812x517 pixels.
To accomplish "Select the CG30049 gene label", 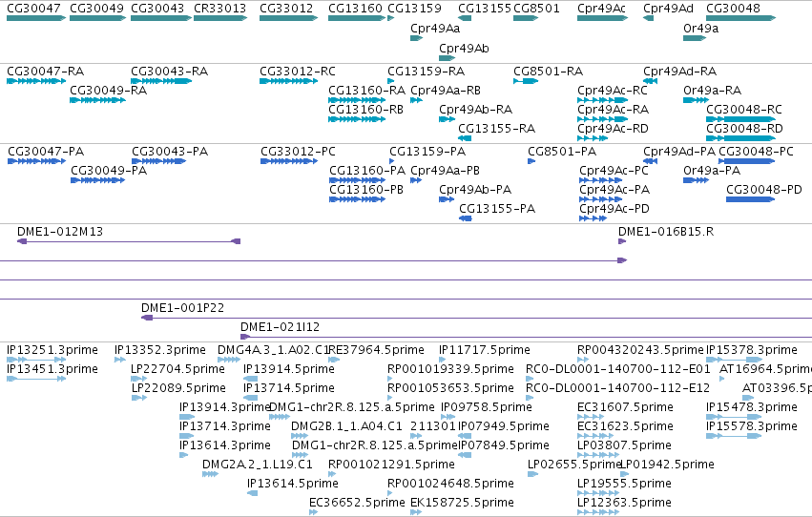I will (x=96, y=9).
